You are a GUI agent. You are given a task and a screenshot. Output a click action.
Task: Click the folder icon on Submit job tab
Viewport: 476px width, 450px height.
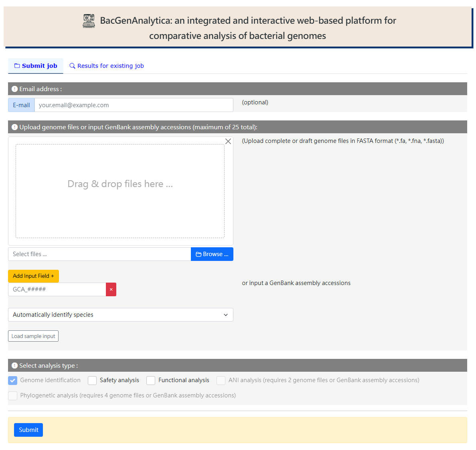click(17, 66)
